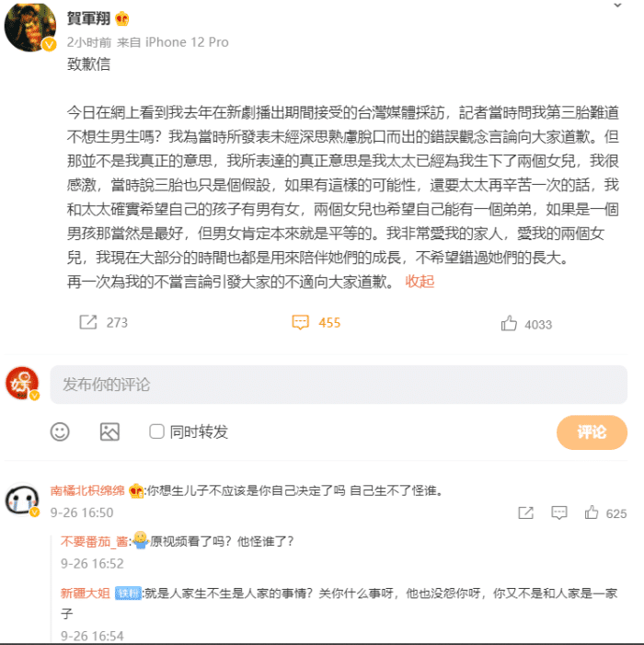Viewport: 644px width, 645px height.
Task: Open comments via the 455 comment icon
Action: point(300,322)
